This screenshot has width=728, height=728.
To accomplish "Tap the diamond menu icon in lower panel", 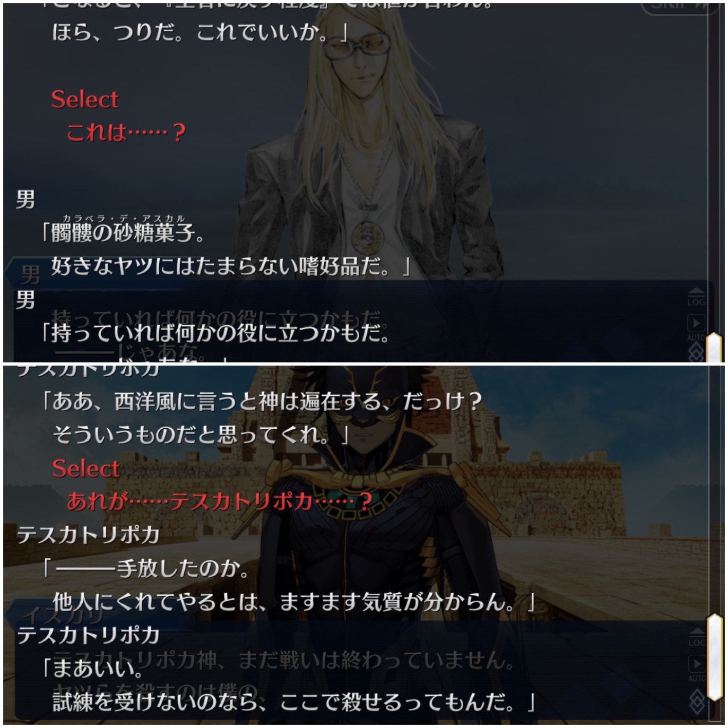I will click(696, 702).
